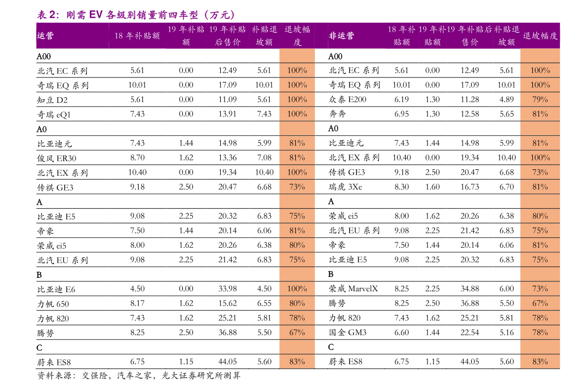The height and width of the screenshot is (390, 588).
Task: Click price 12.58 in 奔奔 row
Action: 470,114
